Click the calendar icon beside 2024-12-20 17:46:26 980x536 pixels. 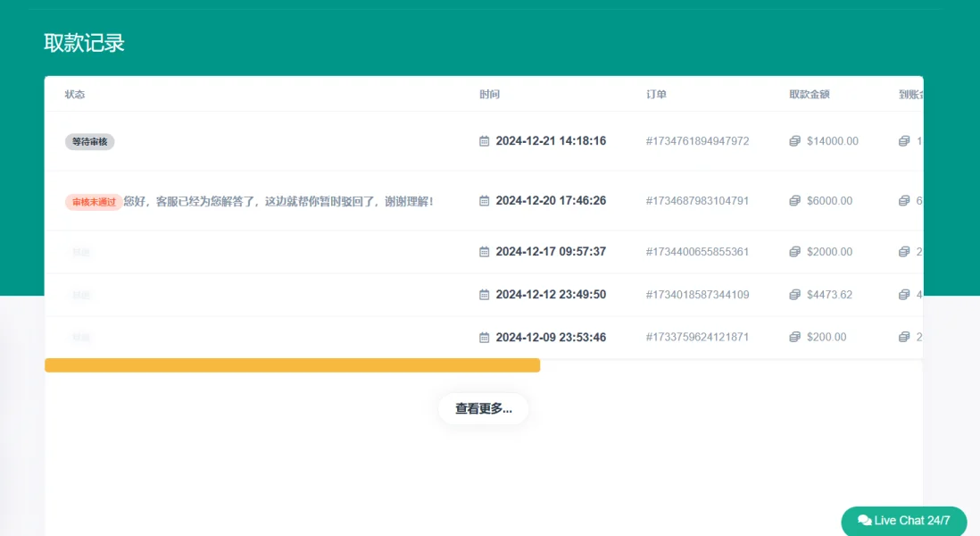(482, 200)
